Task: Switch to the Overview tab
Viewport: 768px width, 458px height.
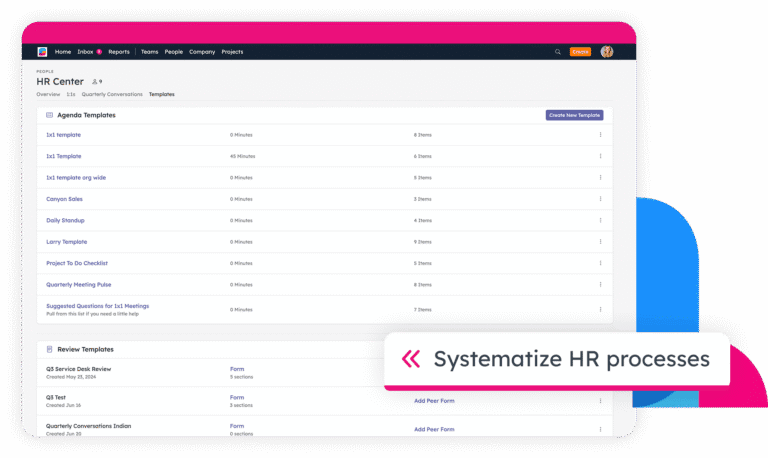Action: point(48,94)
